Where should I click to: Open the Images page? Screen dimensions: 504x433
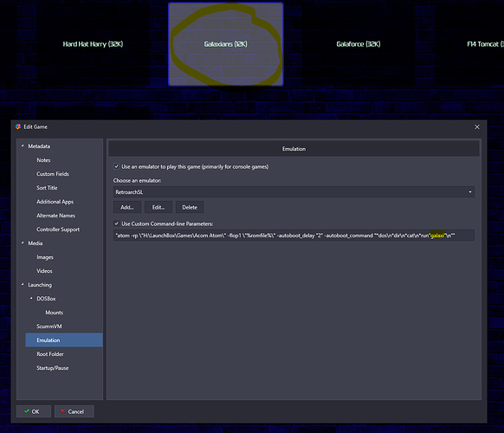pyautogui.click(x=45, y=257)
